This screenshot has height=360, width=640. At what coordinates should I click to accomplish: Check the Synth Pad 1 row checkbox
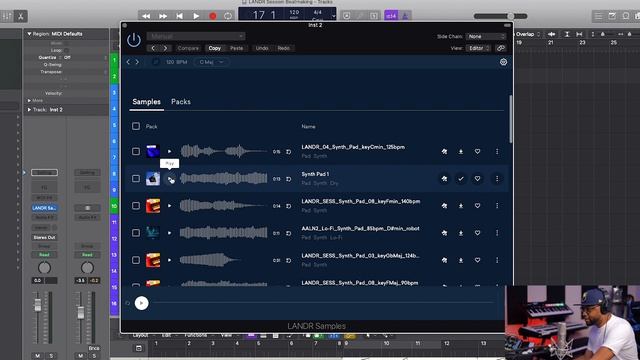point(136,178)
